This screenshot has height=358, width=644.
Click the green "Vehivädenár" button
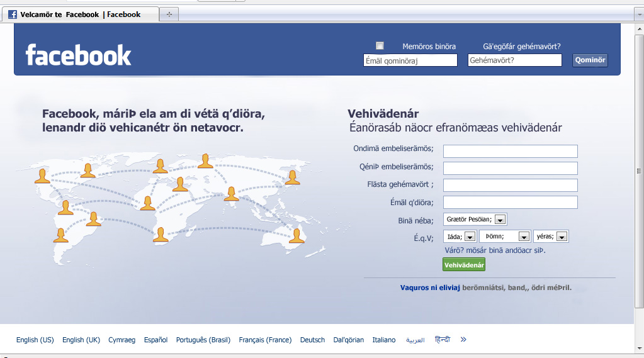464,265
